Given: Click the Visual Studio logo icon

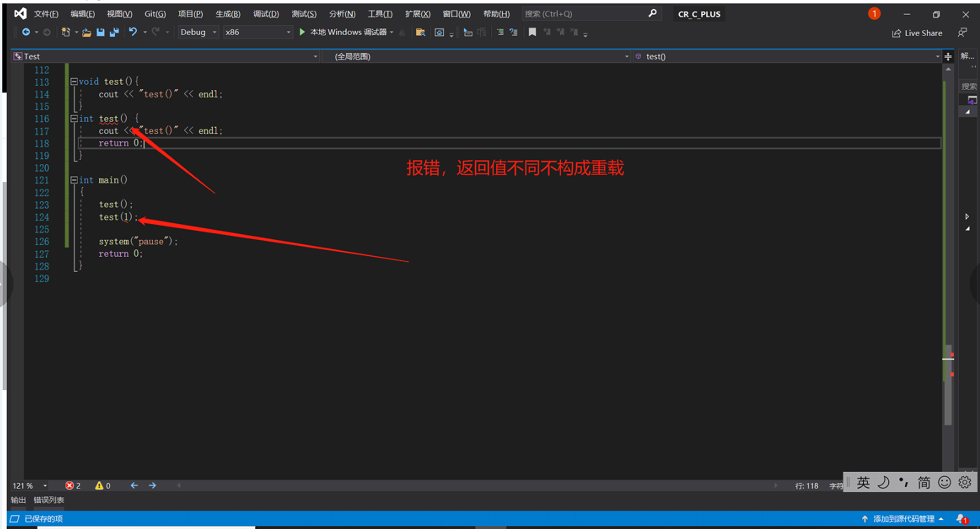Looking at the screenshot, I should click(20, 13).
